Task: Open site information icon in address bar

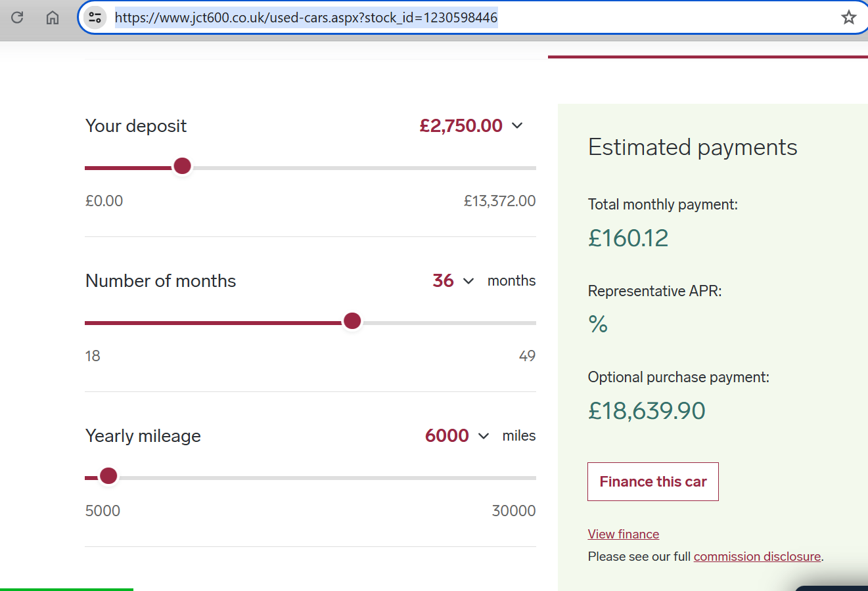Action: [x=95, y=18]
